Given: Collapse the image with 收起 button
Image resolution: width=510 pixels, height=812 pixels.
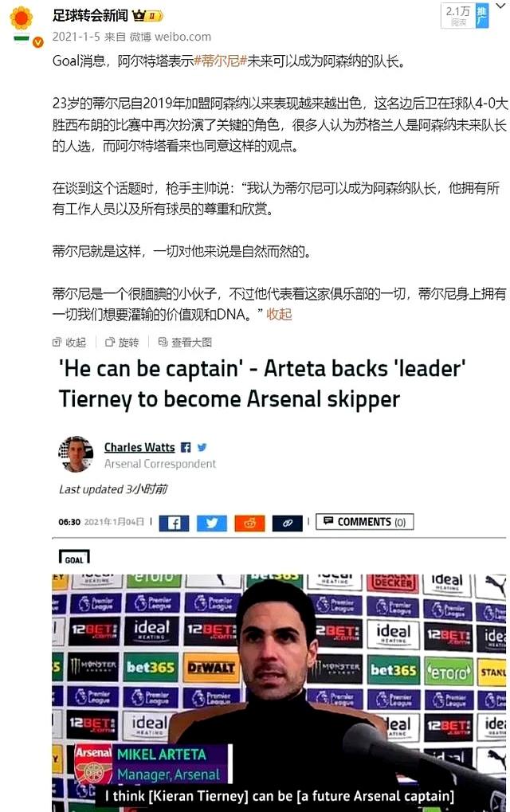Looking at the screenshot, I should pos(69,343).
